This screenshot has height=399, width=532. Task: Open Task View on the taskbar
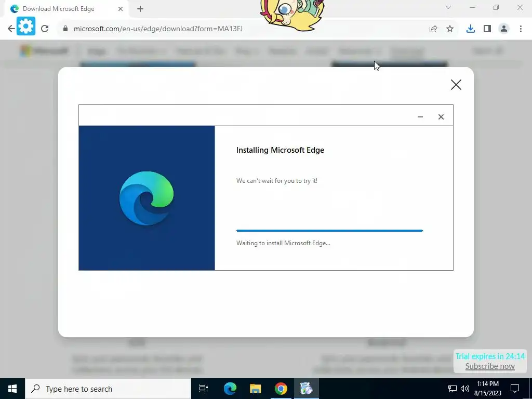(x=204, y=389)
